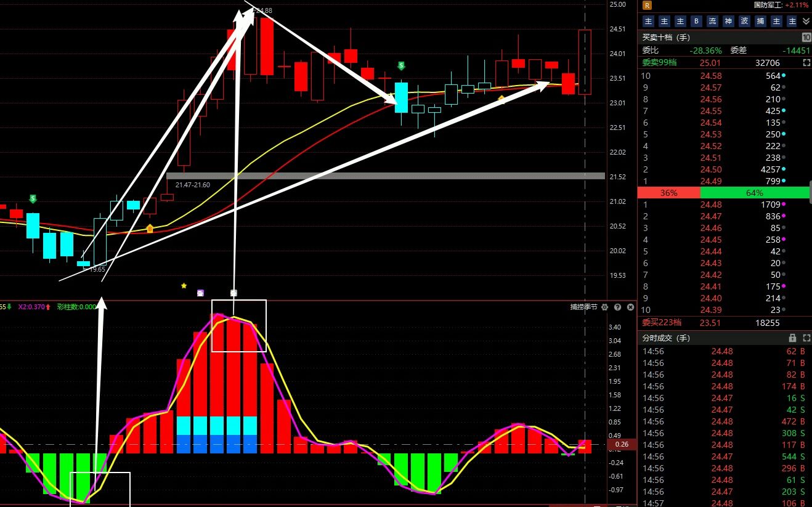Click the trade row with volume 174 B
The height and width of the screenshot is (507, 812).
tap(725, 386)
